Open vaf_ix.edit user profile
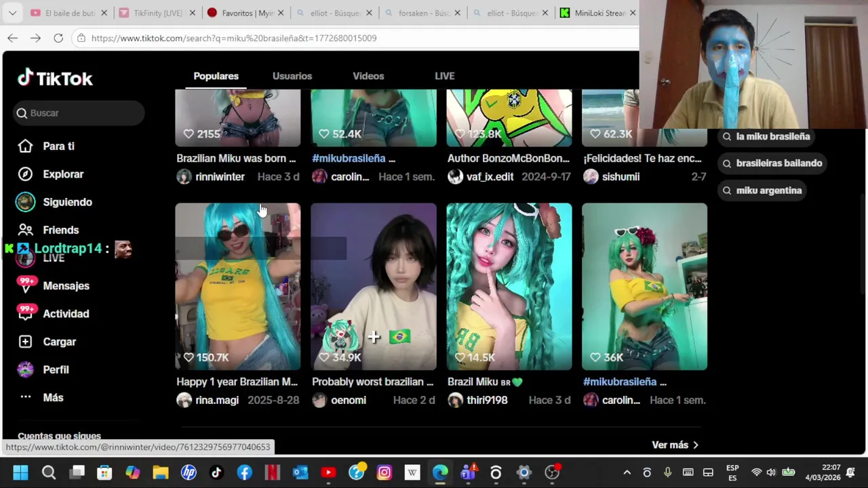This screenshot has width=868, height=488. tap(490, 176)
